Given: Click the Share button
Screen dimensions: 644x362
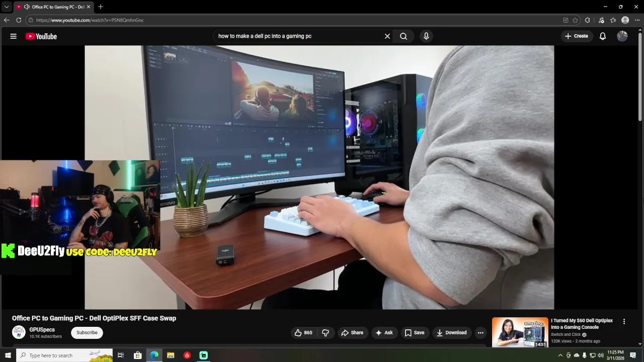Looking at the screenshot, I should pyautogui.click(x=352, y=333).
